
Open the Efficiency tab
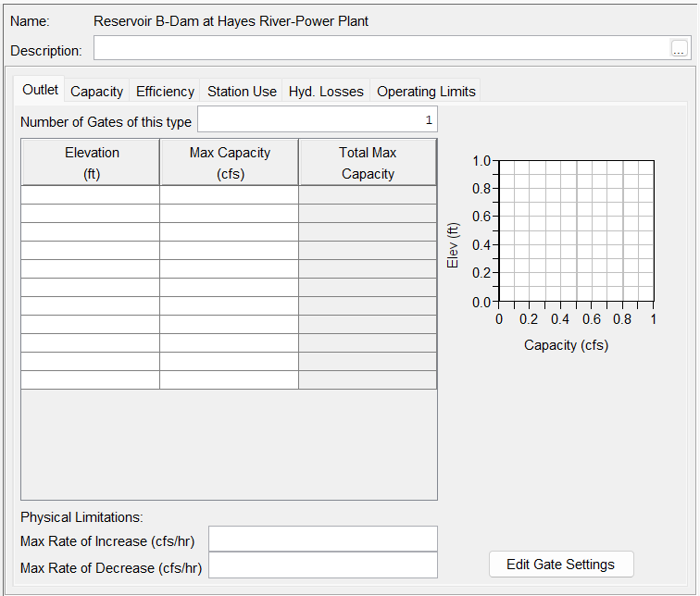tap(165, 91)
